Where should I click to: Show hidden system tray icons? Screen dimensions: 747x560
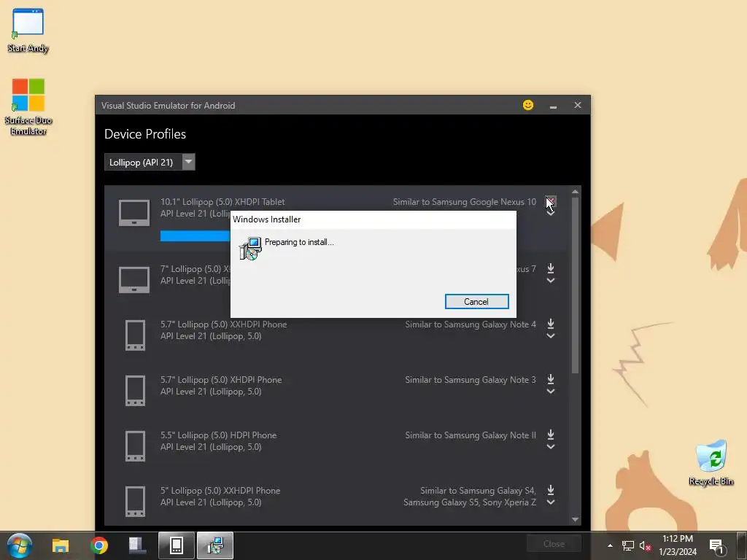(x=611, y=545)
